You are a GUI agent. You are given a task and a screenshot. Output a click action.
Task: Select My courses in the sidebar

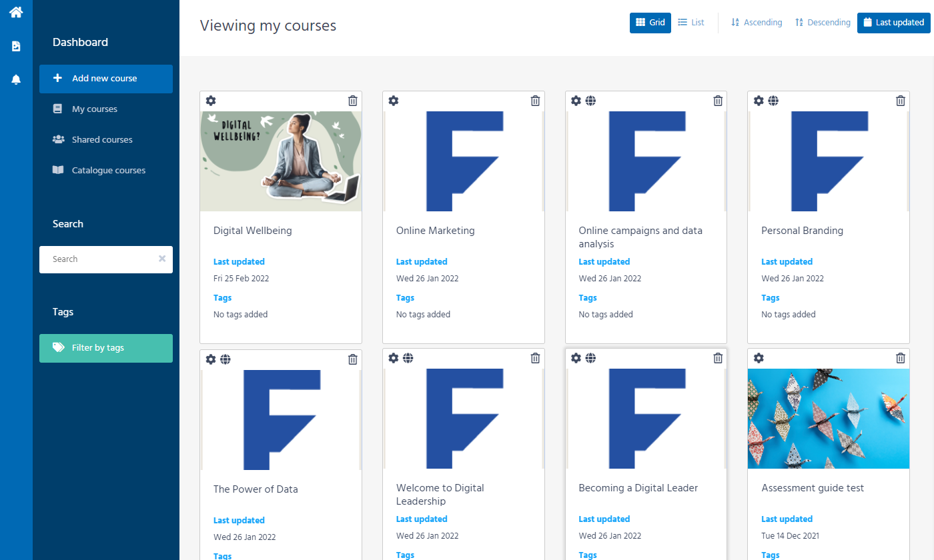pos(94,109)
